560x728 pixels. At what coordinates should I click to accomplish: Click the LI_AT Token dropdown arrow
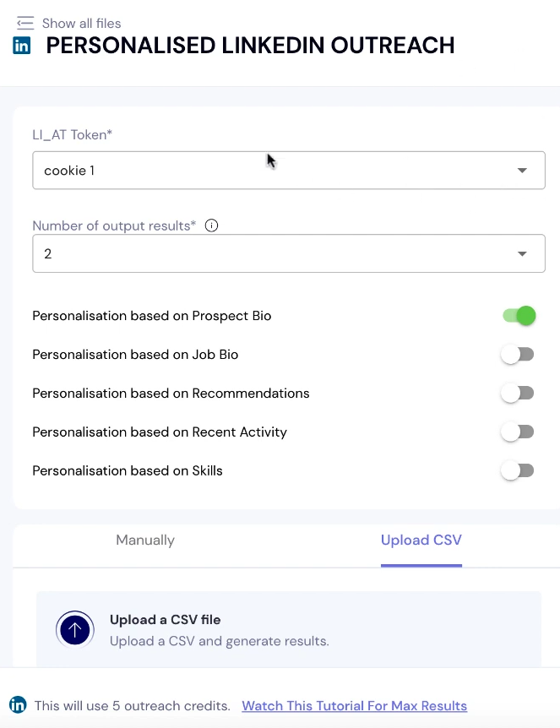[522, 171]
